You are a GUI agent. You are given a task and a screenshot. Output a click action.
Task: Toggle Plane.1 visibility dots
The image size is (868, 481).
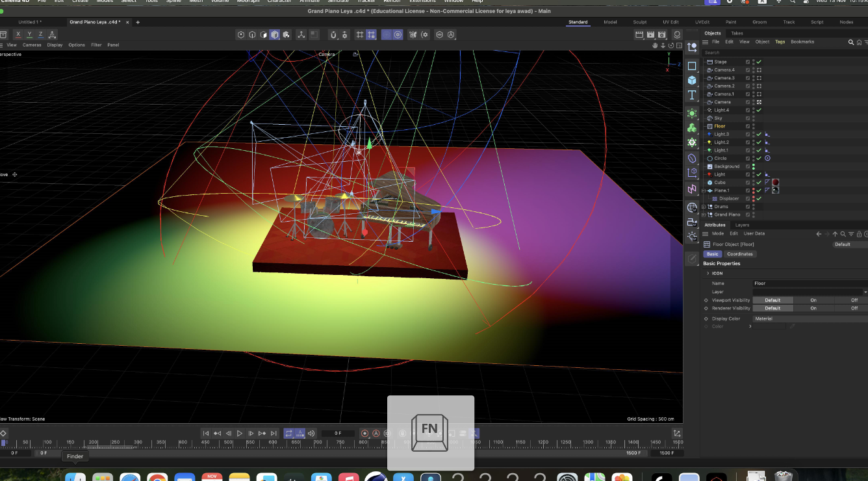(754, 190)
